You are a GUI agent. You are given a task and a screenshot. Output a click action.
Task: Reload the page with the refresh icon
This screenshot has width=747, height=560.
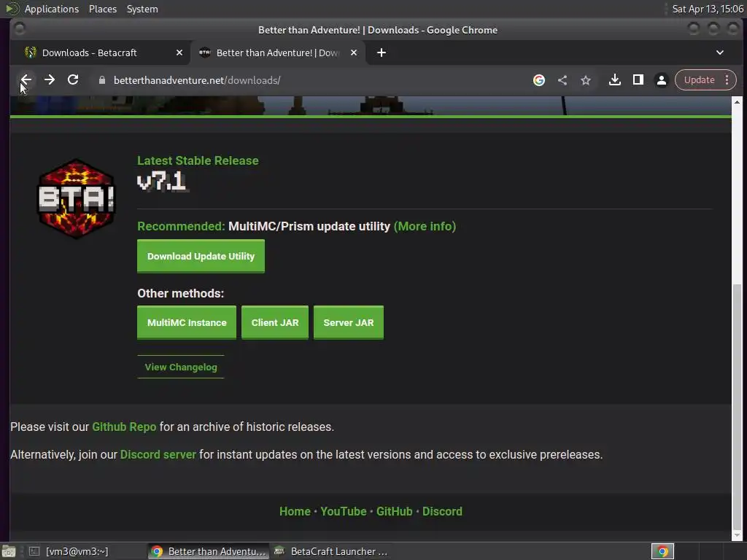[73, 80]
